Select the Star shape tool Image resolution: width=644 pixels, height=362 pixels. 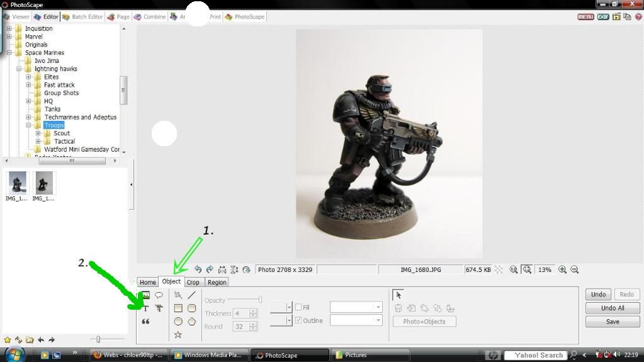tap(178, 334)
